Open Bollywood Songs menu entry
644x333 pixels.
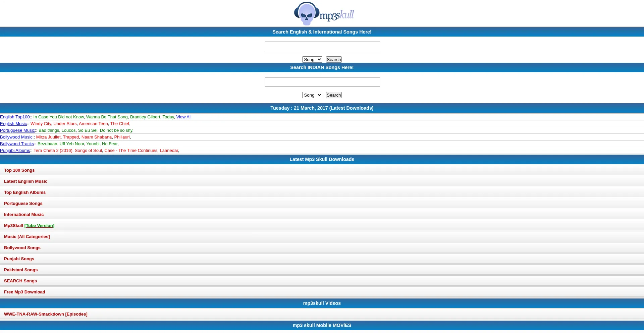(22, 248)
